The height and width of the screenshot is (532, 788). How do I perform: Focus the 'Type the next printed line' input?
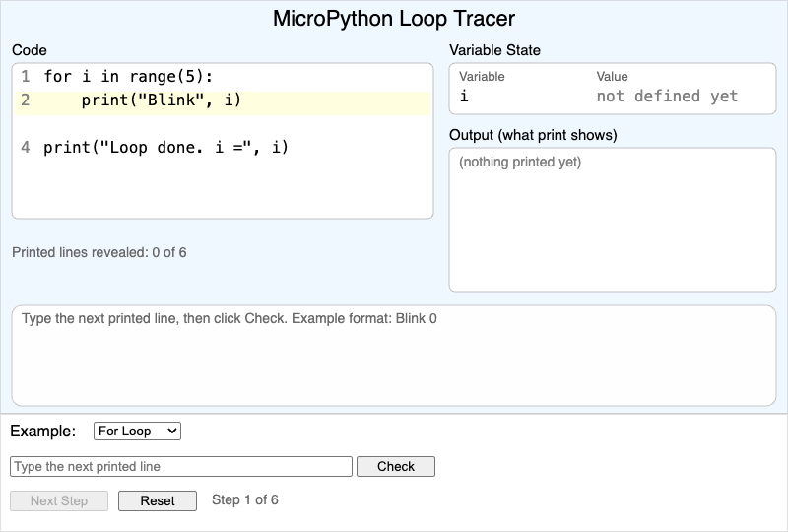(181, 466)
